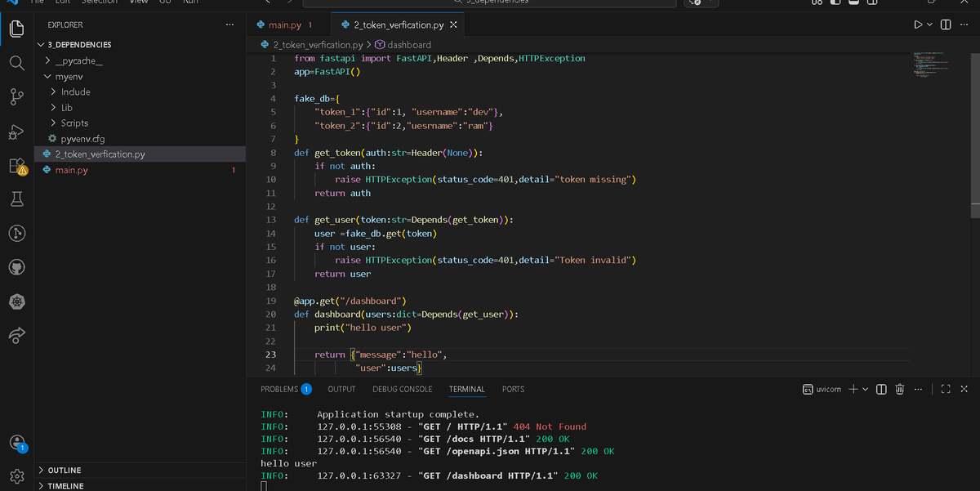Place cursor on line 8 get_token definition
The image size is (980, 491).
[x=389, y=153]
